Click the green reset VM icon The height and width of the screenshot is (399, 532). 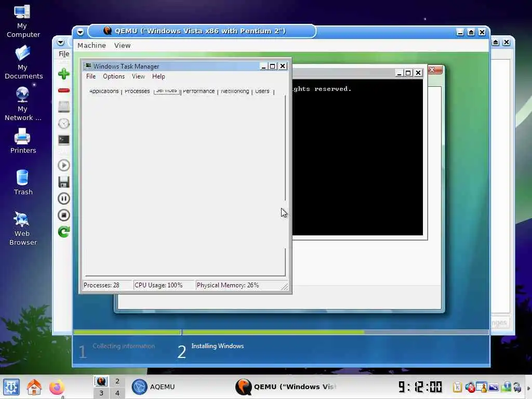pyautogui.click(x=63, y=232)
